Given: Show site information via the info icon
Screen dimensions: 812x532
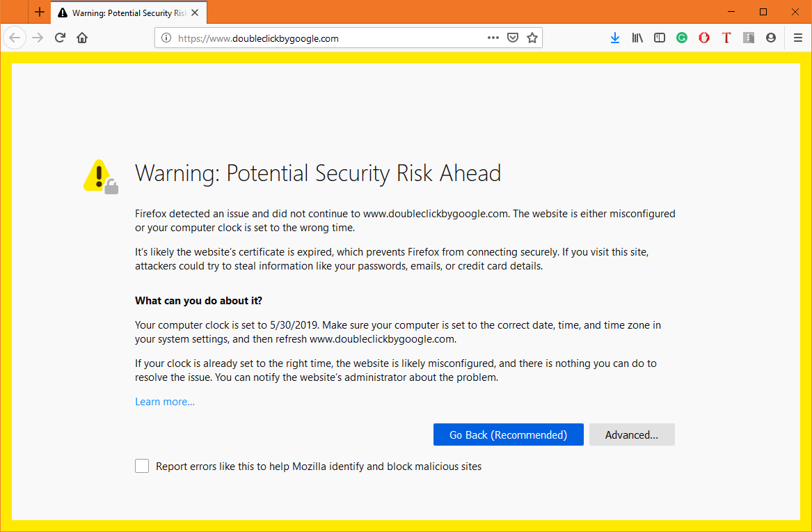Looking at the screenshot, I should point(166,38).
